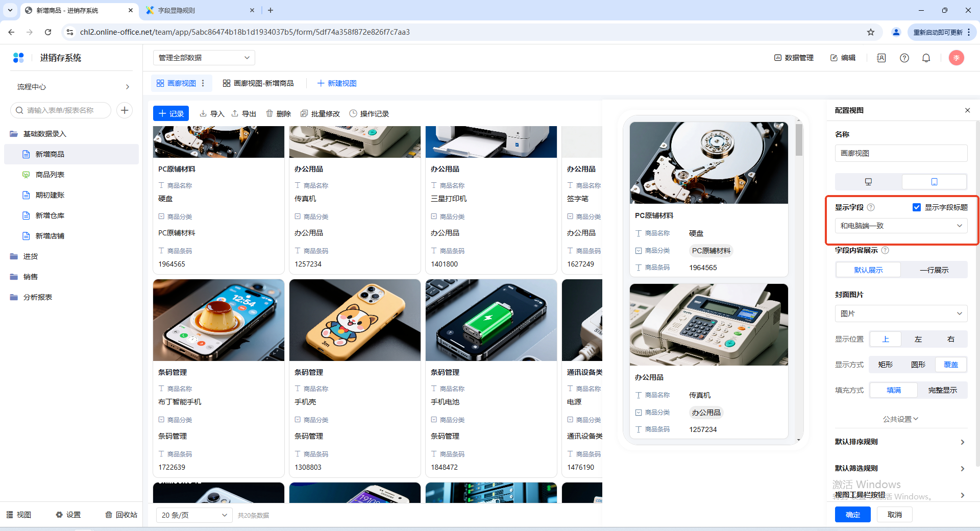The height and width of the screenshot is (531, 980).
Task: Open the help question mark icon
Action: click(904, 58)
